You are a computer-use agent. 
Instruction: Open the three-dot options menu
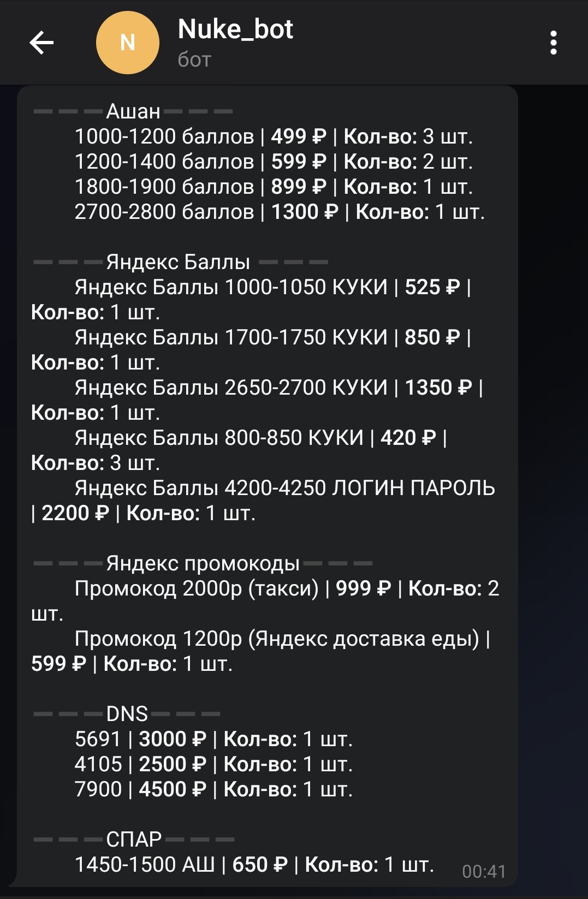point(553,43)
